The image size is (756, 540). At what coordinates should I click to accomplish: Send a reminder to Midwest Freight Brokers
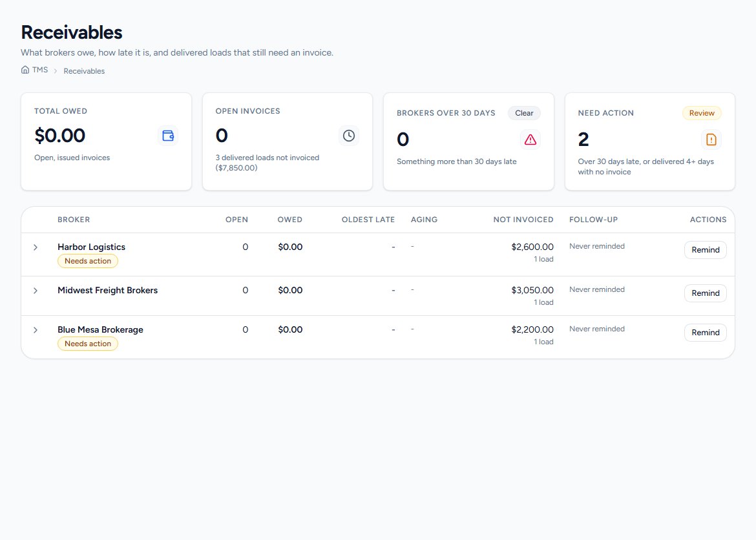pos(706,293)
